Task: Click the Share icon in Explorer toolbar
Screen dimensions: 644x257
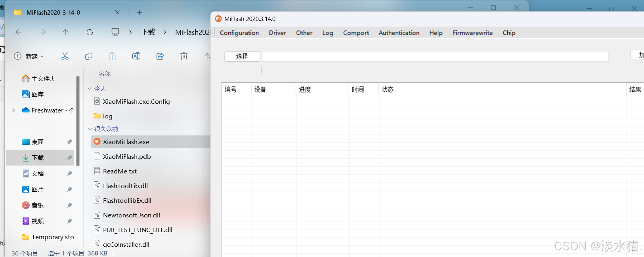Action: pos(160,56)
